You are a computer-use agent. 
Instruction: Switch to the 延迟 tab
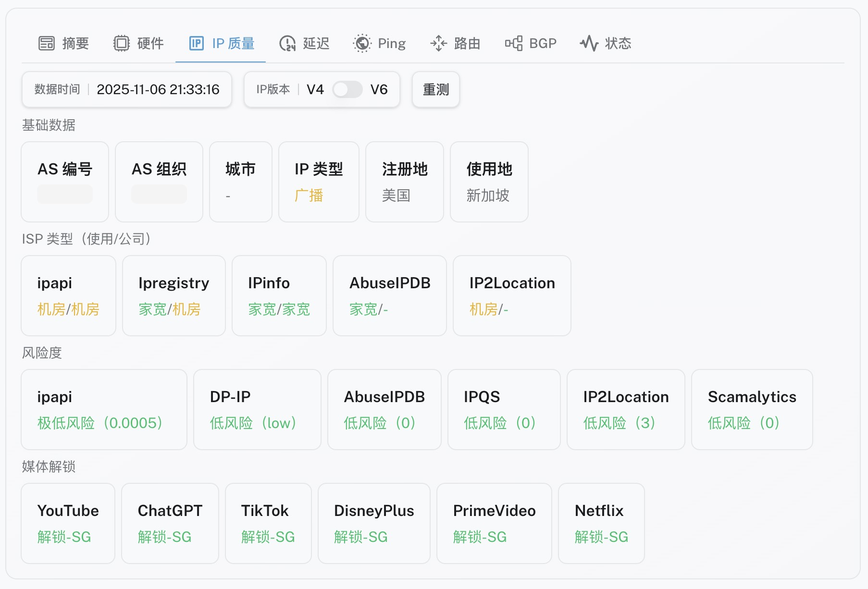(x=316, y=43)
